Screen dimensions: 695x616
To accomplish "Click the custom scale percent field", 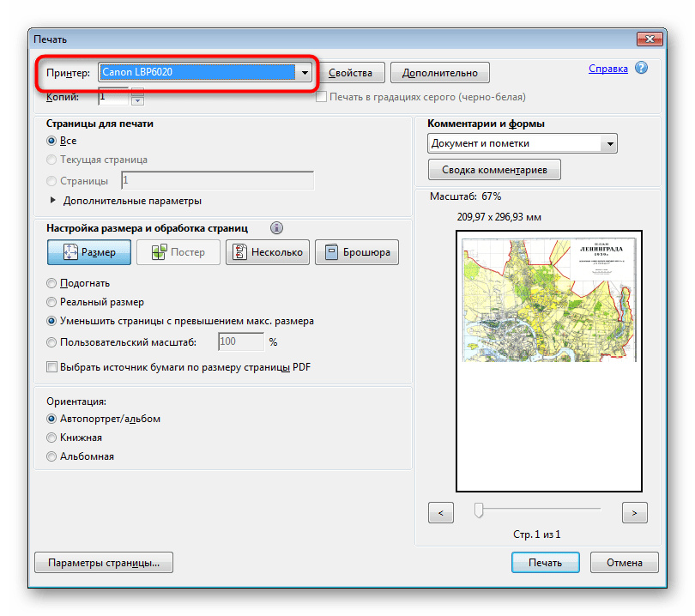I will pos(241,341).
